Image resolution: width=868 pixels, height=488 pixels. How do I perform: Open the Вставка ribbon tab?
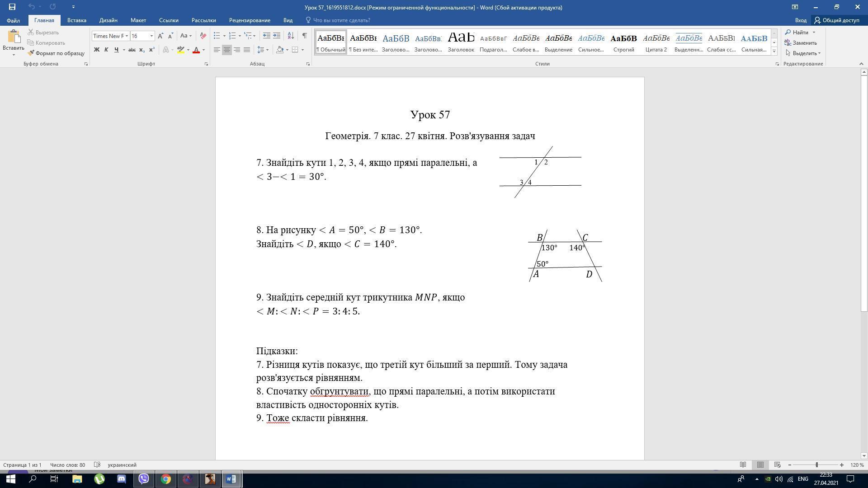tap(76, 20)
